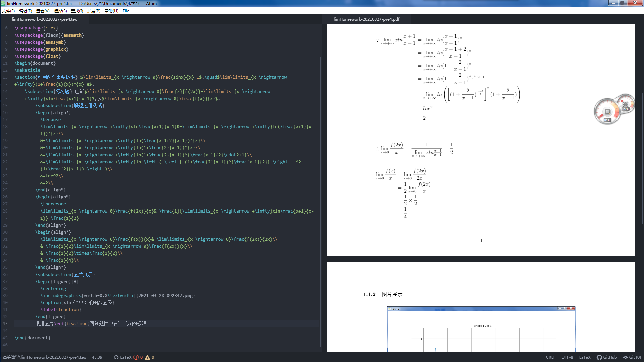Click the CPU usage gauge widget showing 01%
The height and width of the screenshot is (362, 644).
coord(607,112)
